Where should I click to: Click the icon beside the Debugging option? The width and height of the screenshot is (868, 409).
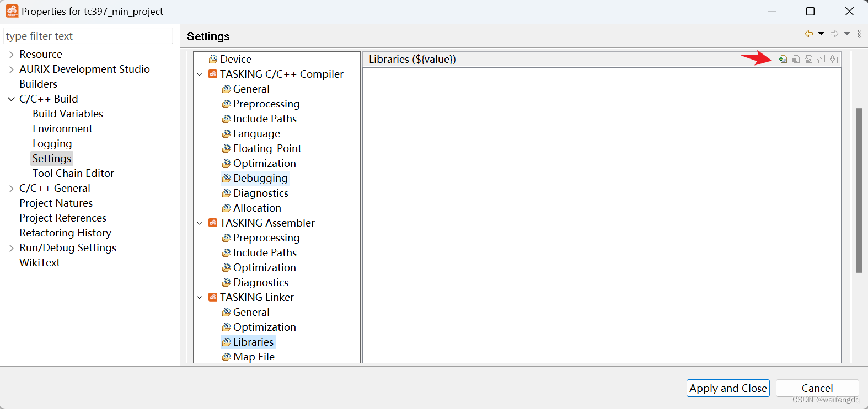point(226,178)
